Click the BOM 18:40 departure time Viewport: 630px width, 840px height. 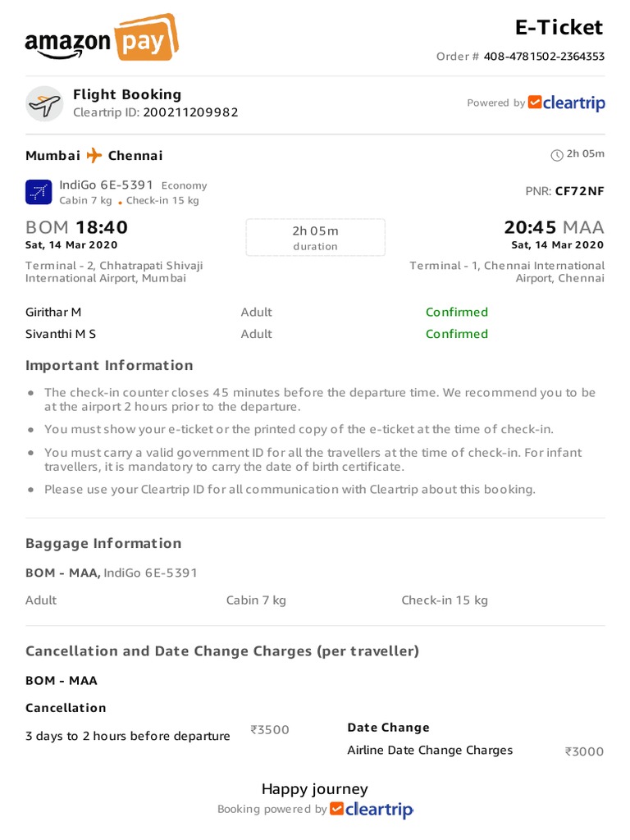click(x=77, y=227)
